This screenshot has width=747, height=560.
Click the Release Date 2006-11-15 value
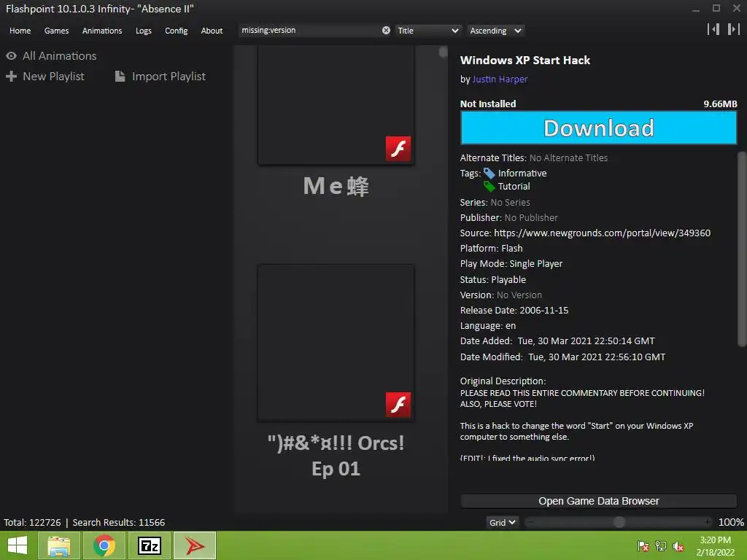[543, 310]
